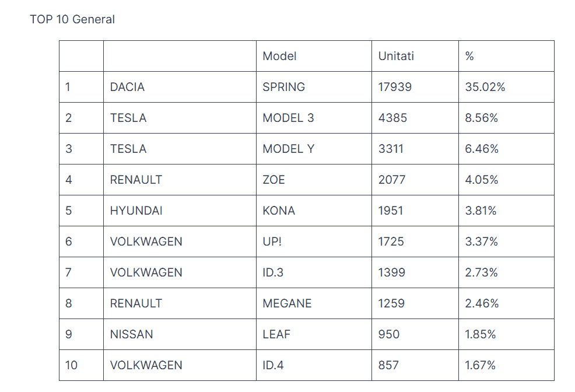Select the SPRING model cell
This screenshot has width=575, height=392.
314,87
